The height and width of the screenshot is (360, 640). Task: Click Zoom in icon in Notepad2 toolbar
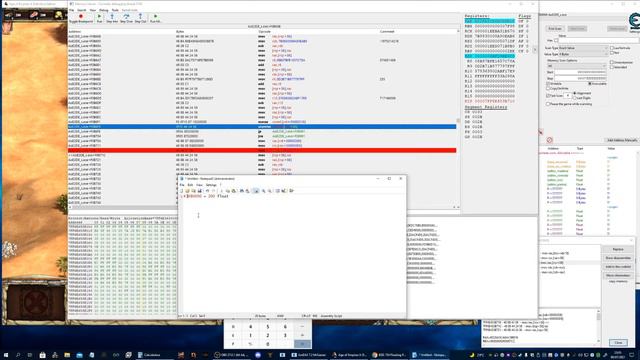coord(264,191)
